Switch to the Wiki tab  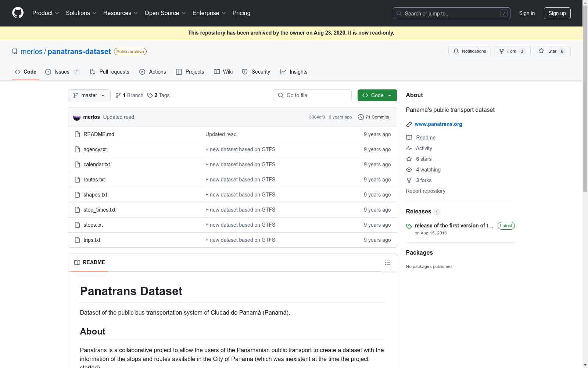click(x=223, y=72)
